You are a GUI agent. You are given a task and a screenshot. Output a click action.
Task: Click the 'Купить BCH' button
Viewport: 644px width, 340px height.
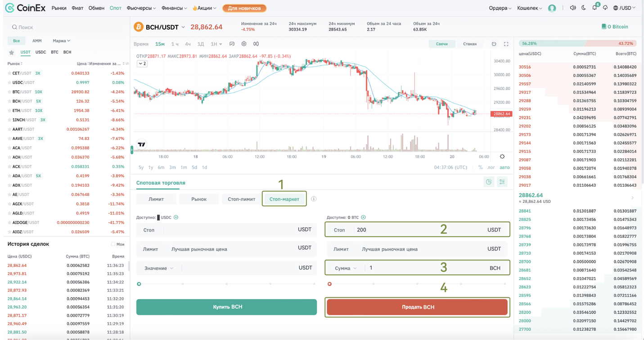click(226, 307)
